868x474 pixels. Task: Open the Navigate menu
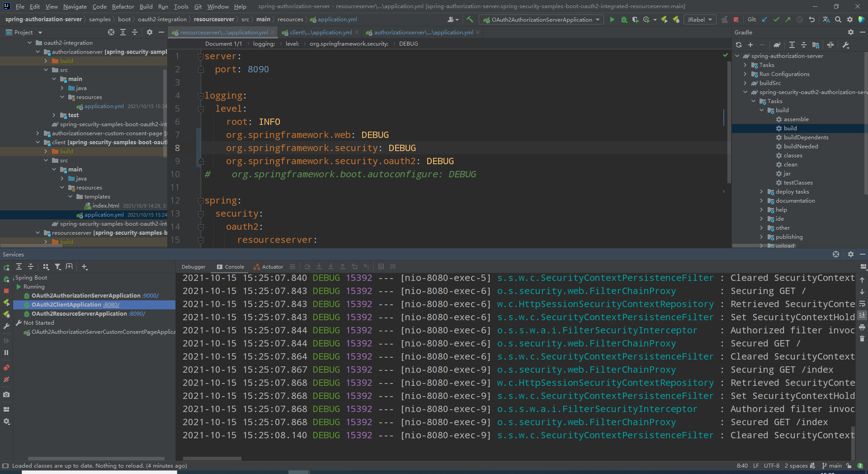tap(75, 6)
